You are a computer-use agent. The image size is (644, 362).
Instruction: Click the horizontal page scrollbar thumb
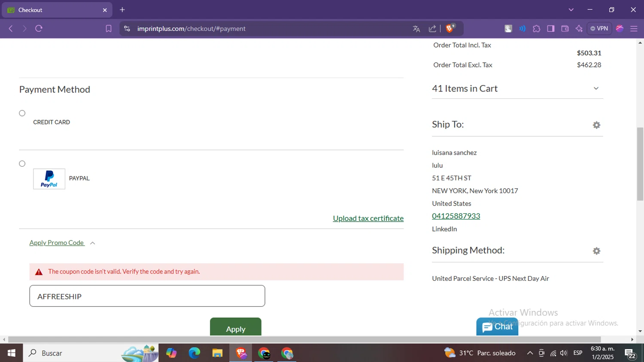(x=304, y=340)
